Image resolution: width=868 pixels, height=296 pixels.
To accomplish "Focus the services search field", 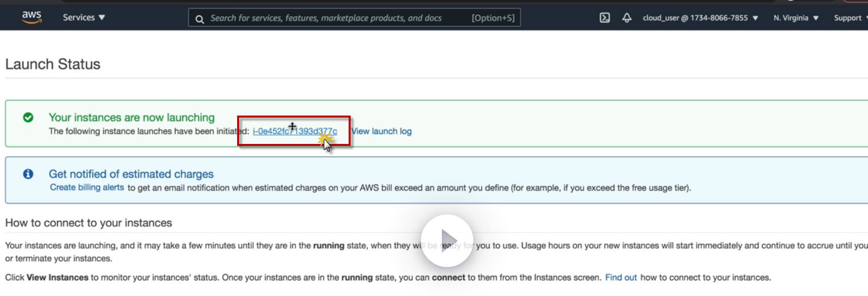I will click(x=334, y=18).
